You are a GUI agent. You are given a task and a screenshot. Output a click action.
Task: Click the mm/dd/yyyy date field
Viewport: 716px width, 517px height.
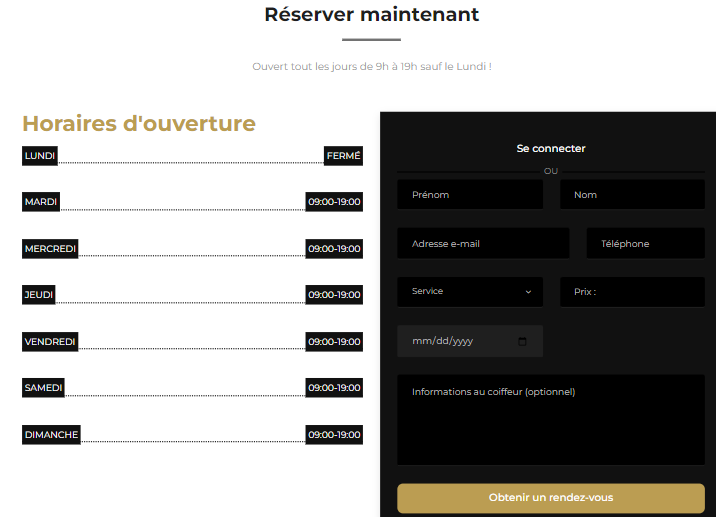pyautogui.click(x=470, y=341)
